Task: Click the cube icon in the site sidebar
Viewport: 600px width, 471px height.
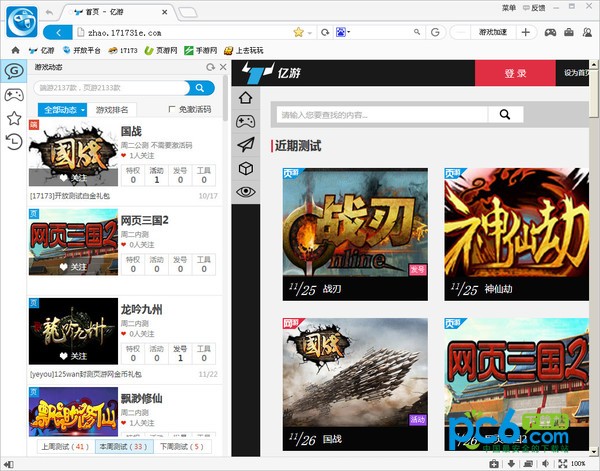Action: tap(245, 168)
